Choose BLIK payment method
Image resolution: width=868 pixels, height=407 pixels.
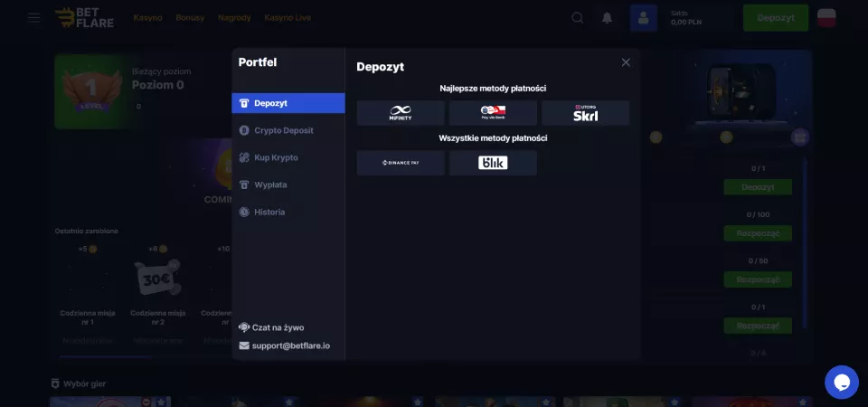click(x=493, y=163)
